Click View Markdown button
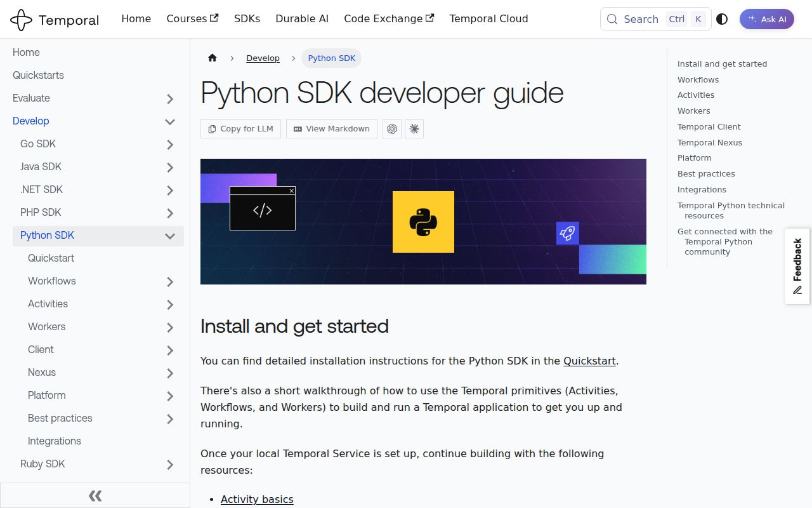Viewport: 812px width, 508px height. [332, 129]
